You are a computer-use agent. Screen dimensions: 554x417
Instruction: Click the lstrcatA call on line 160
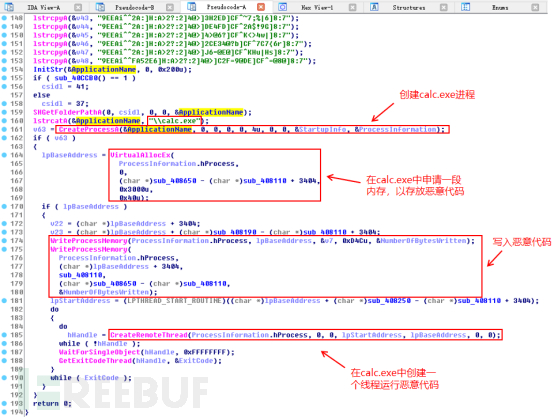pos(50,121)
